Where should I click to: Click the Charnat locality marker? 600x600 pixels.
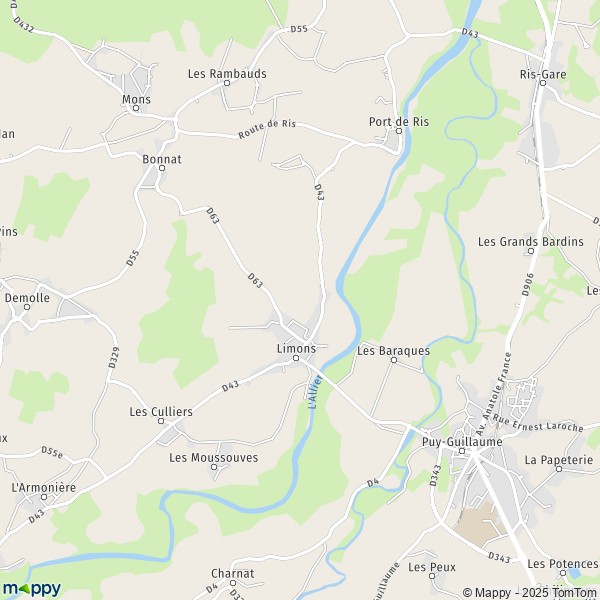(233, 583)
